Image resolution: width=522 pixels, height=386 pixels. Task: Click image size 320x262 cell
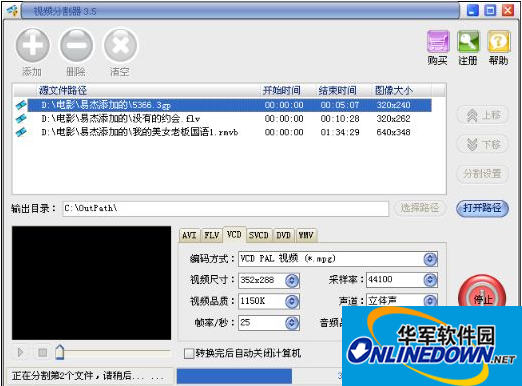393,119
